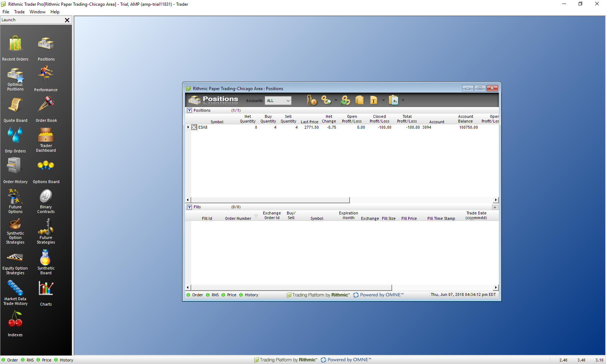Viewport: 606px width, 364px height.
Task: Open Order History
Action: pos(15,171)
